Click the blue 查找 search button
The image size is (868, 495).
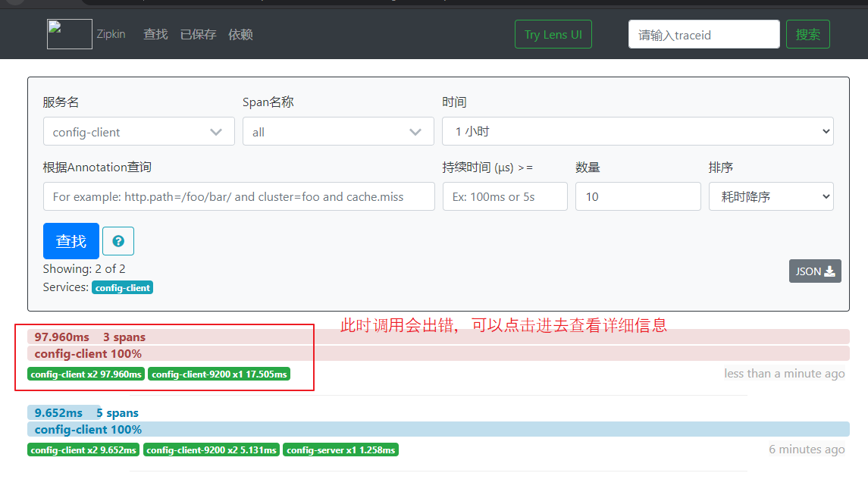click(x=71, y=241)
